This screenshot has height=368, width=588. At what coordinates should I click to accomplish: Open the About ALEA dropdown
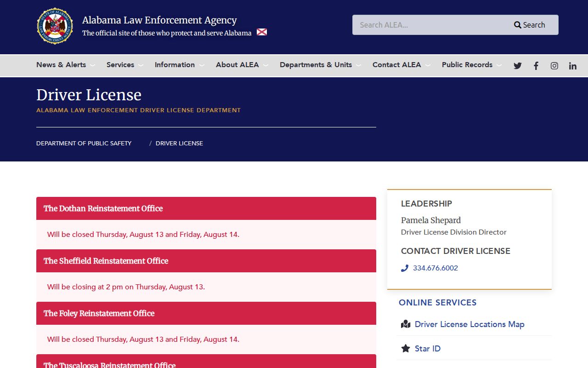tap(242, 65)
